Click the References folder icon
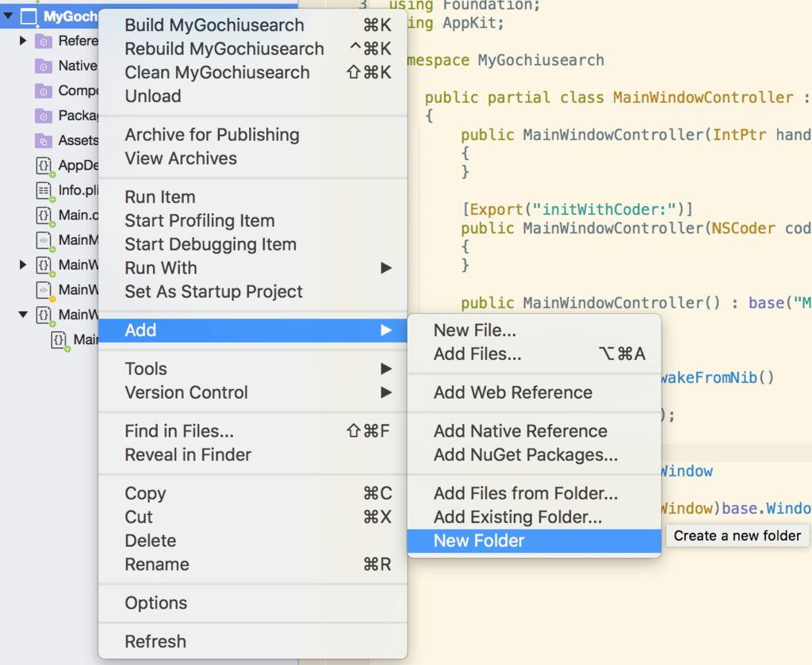The width and height of the screenshot is (812, 665). tap(44, 41)
